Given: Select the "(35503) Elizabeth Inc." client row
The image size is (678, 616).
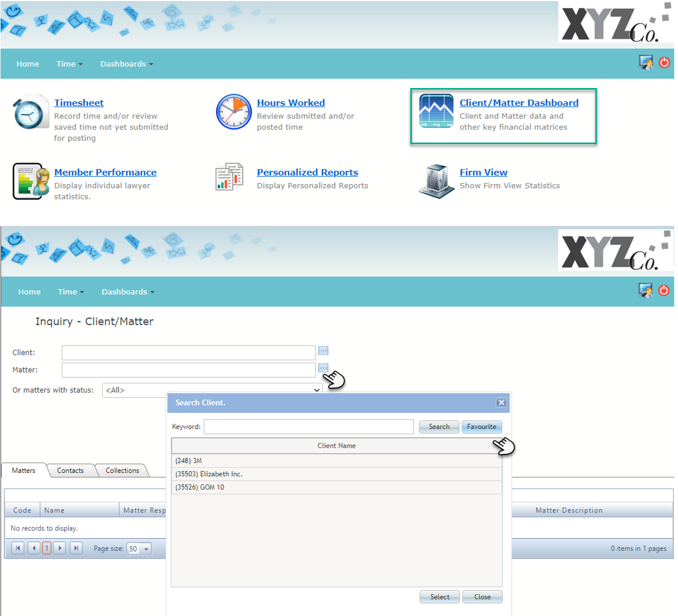Looking at the screenshot, I should 336,474.
